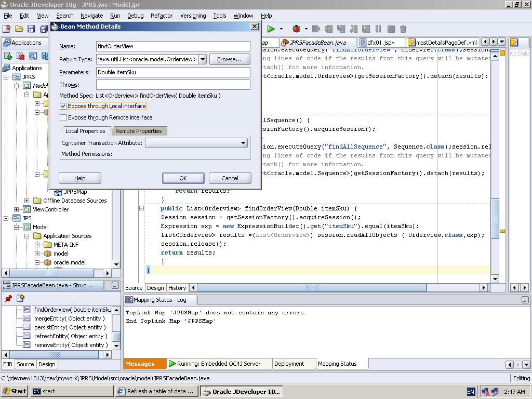Click the network tray icon with red X
This screenshot has width=532, height=399.
[x=486, y=392]
